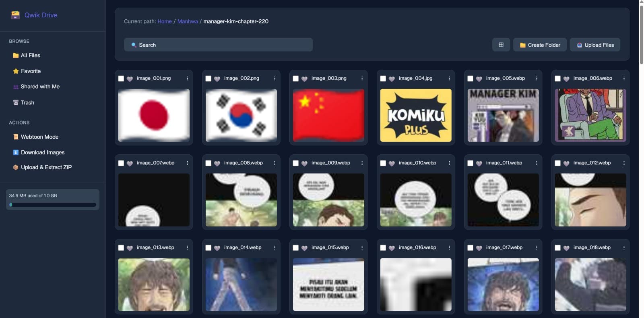The image size is (644, 318).
Task: Click the Upload Files button
Action: click(595, 45)
